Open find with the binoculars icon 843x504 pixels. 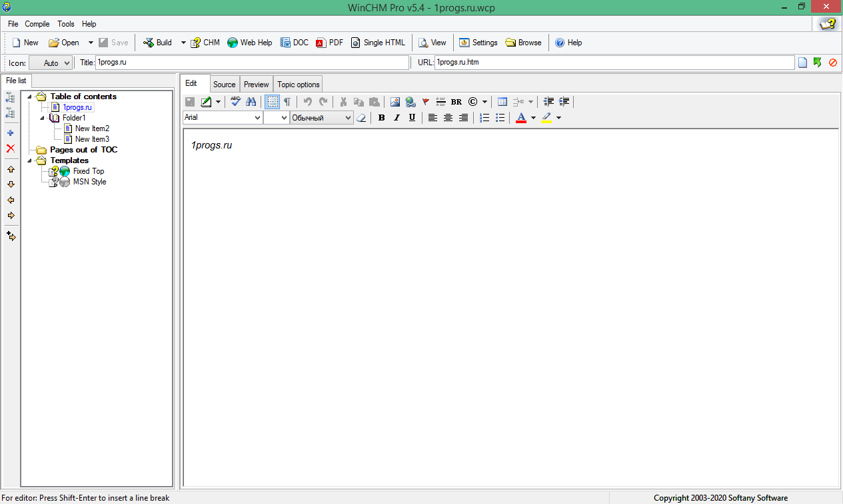click(251, 102)
